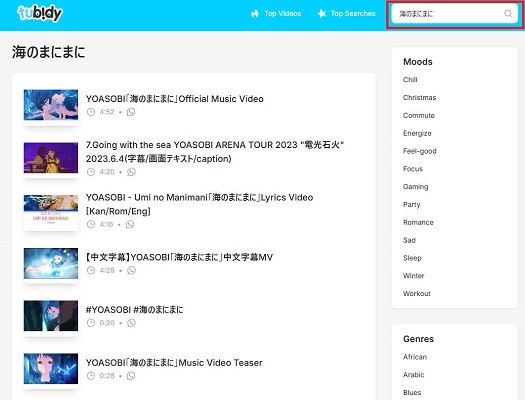Open the #YOASOBI short clip thumbnail
525x400 pixels.
coord(51,316)
